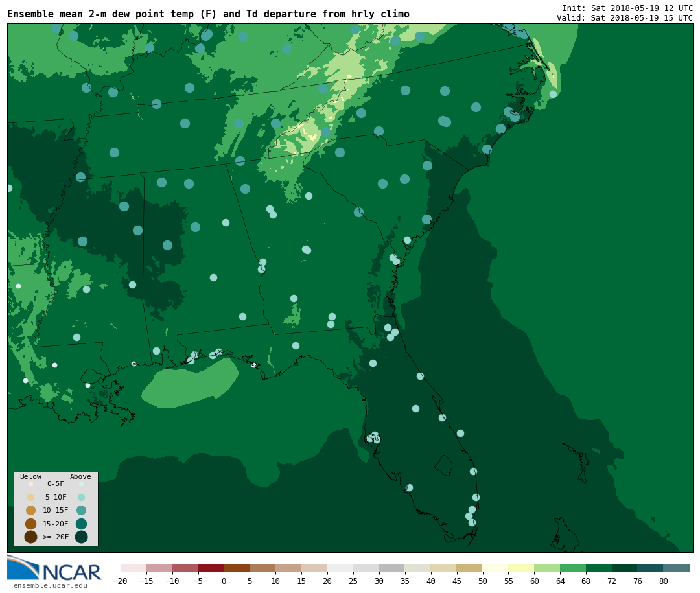700x593 pixels.
Task: Pick the -10 to -5 colorbar swatch
Action: pyautogui.click(x=185, y=568)
